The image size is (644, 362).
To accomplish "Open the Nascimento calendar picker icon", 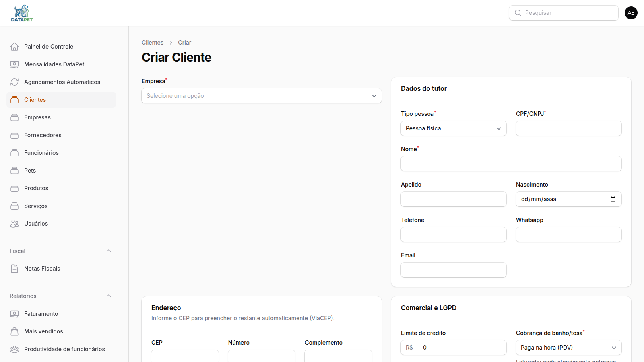I will point(613,199).
